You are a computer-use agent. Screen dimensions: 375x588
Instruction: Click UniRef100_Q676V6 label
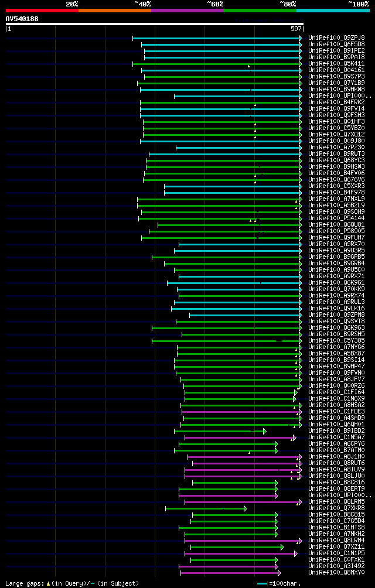tap(336, 179)
